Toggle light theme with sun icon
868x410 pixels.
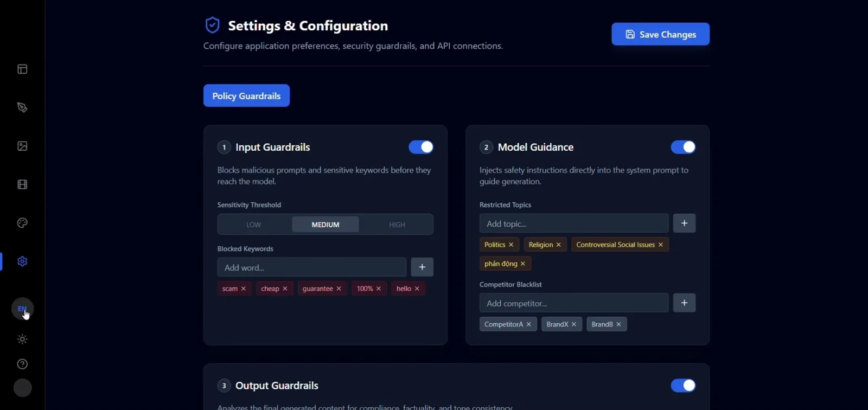tap(22, 339)
